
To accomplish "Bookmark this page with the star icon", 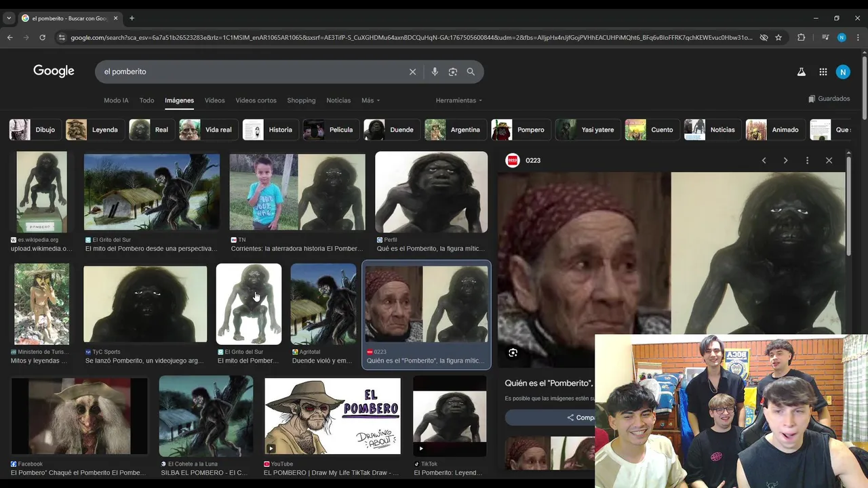I will click(x=778, y=37).
